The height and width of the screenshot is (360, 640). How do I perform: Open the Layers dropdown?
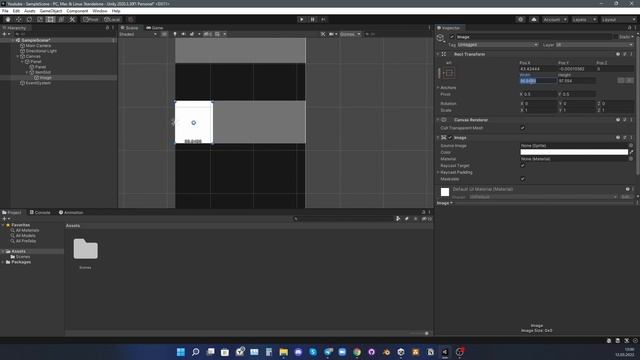584,19
